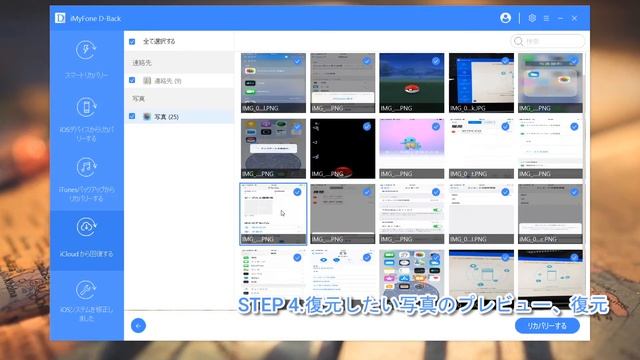Click the search field
Viewport: 640px width, 360px height.
coord(547,41)
